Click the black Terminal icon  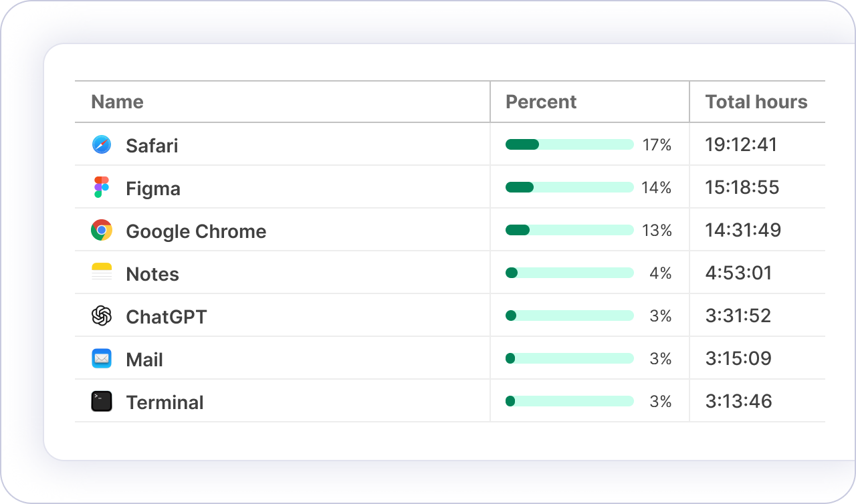click(x=102, y=402)
